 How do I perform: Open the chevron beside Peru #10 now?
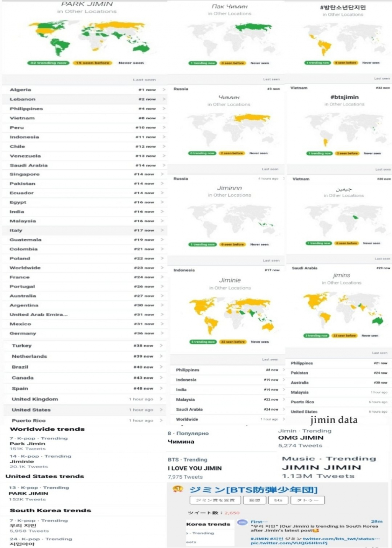point(164,128)
